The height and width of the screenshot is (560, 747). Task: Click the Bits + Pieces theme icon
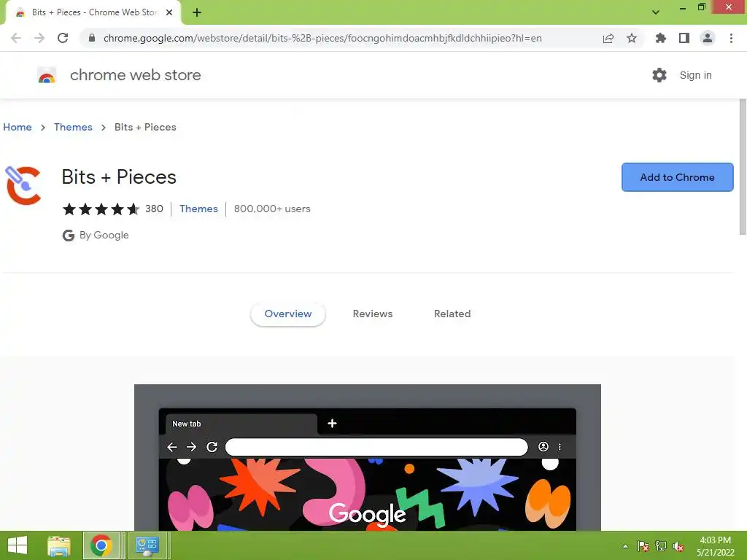23,185
